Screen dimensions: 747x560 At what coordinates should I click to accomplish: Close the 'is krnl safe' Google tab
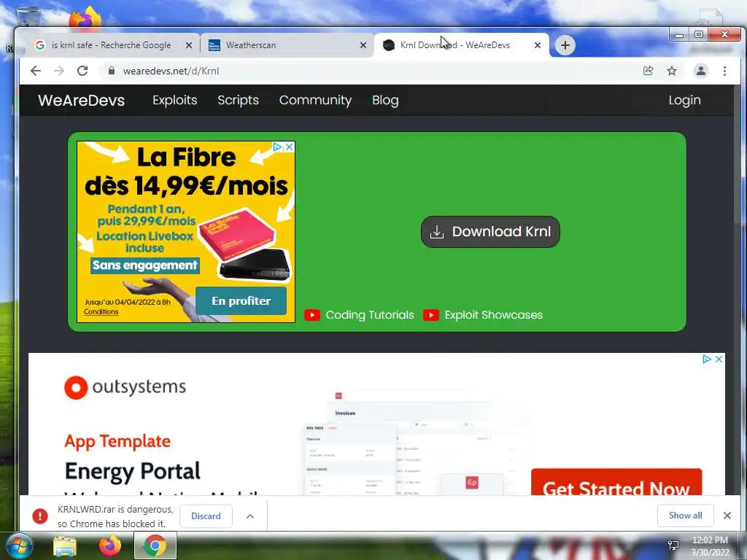click(x=189, y=45)
